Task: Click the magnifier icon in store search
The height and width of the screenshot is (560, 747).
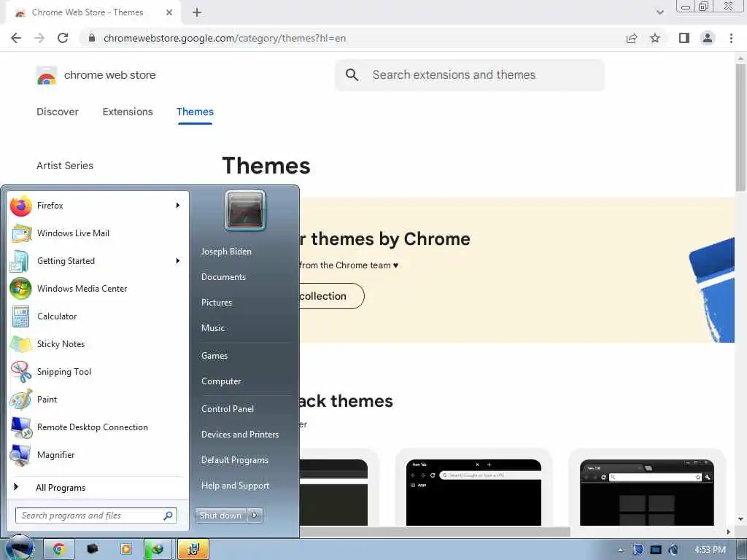Action: (x=352, y=75)
